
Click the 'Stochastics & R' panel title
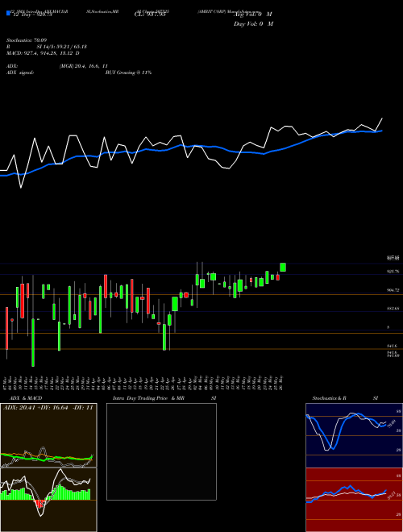pos(330,398)
